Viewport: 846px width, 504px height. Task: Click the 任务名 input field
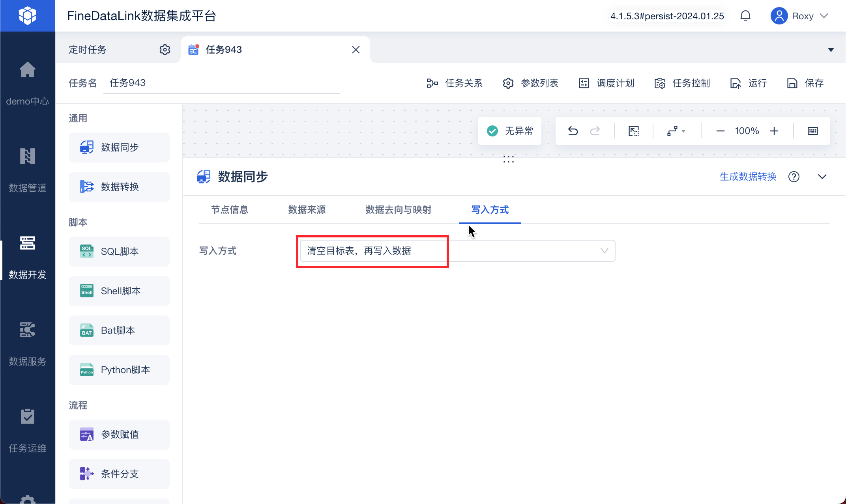coord(221,83)
